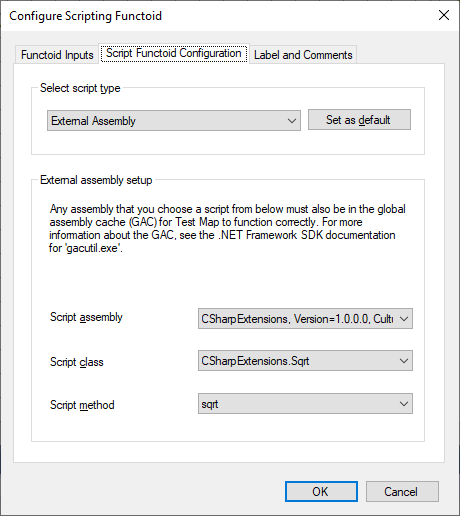Confirm the dialog with OK
This screenshot has width=460, height=516.
click(x=321, y=491)
